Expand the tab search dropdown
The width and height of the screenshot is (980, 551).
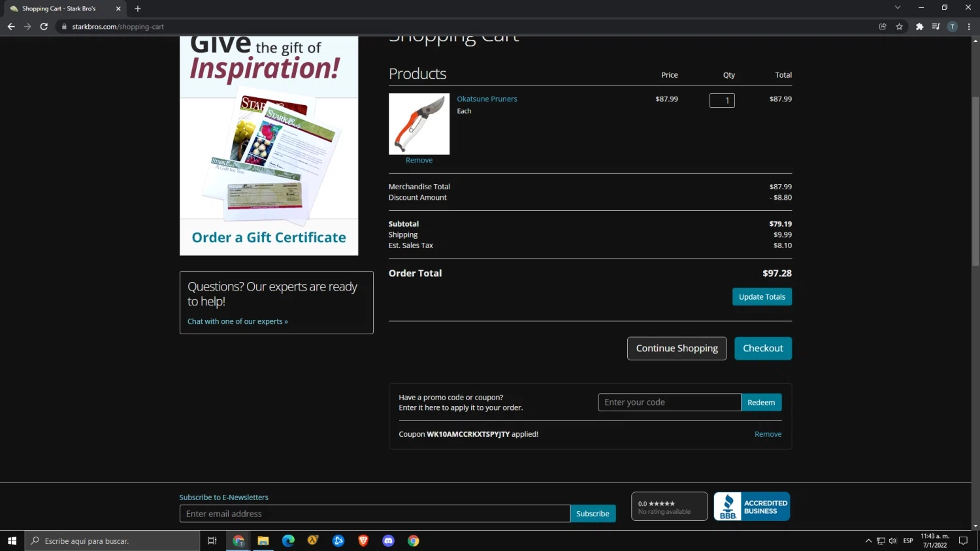[x=898, y=7]
